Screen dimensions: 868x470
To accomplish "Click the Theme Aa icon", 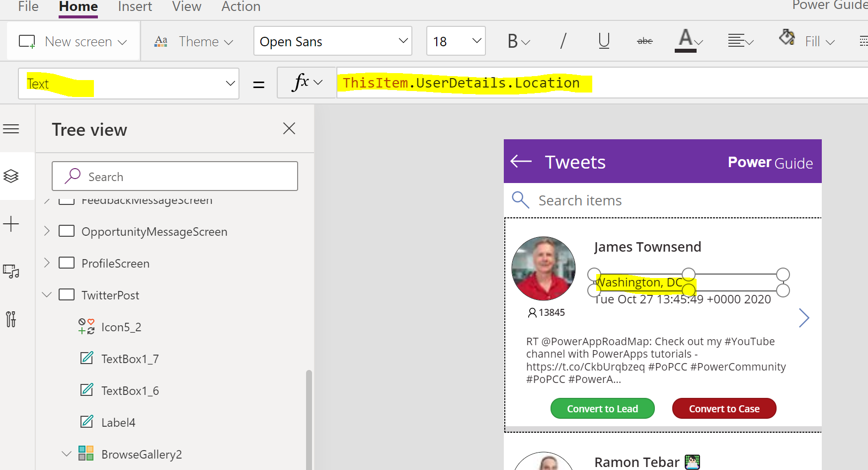I will pyautogui.click(x=160, y=41).
